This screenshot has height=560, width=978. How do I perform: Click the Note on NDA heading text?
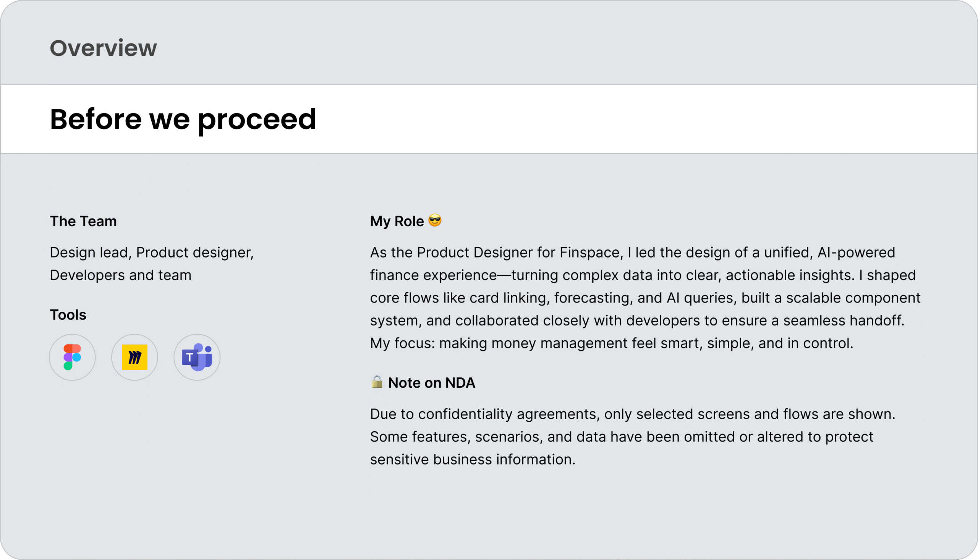pos(432,383)
